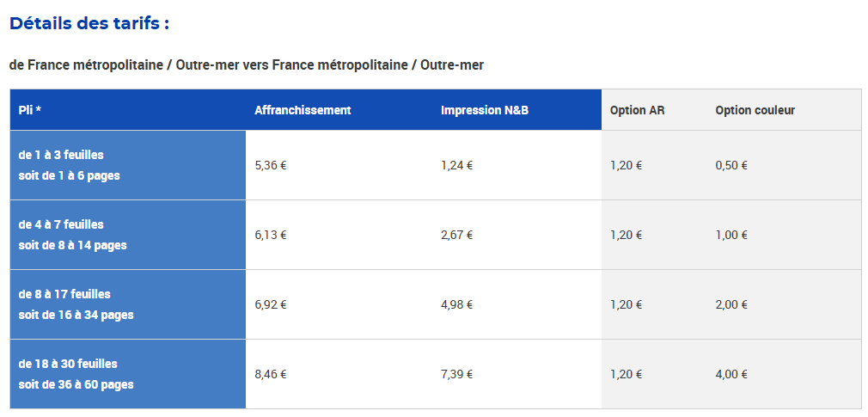Click the 0,50 € colour option price
Image resolution: width=868 pixels, height=417 pixels.
(731, 165)
